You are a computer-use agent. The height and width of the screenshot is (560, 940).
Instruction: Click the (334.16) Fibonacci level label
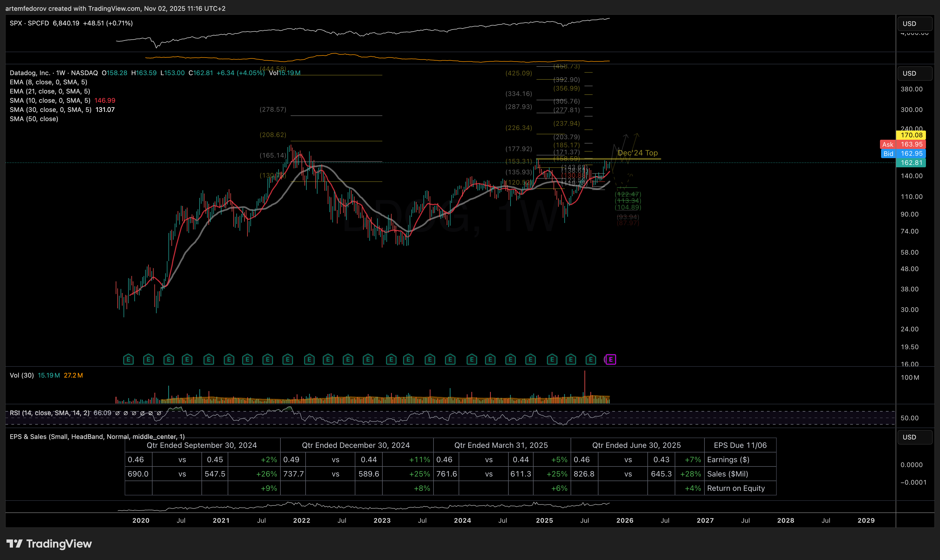(519, 94)
